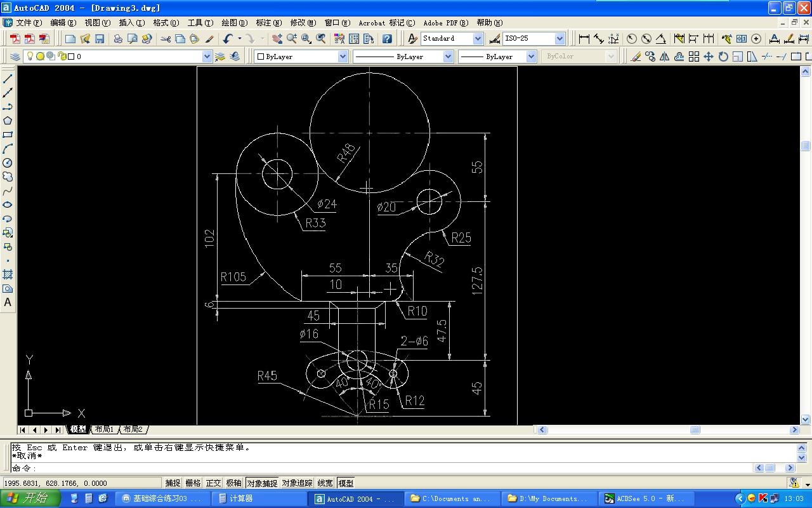Expand the undo history arrow

239,39
